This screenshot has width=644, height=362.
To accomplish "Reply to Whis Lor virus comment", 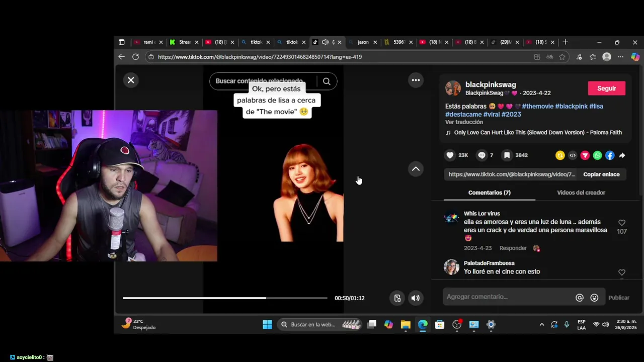I will [x=513, y=248].
